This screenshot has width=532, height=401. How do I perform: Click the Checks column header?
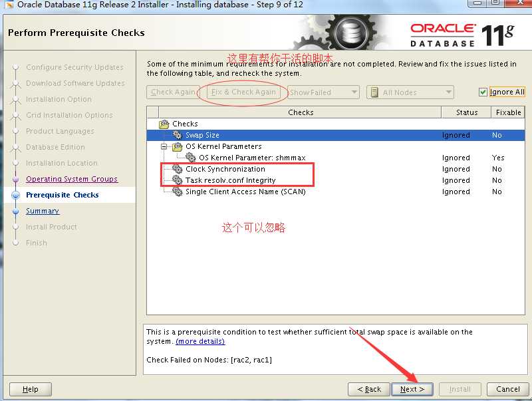pos(301,112)
